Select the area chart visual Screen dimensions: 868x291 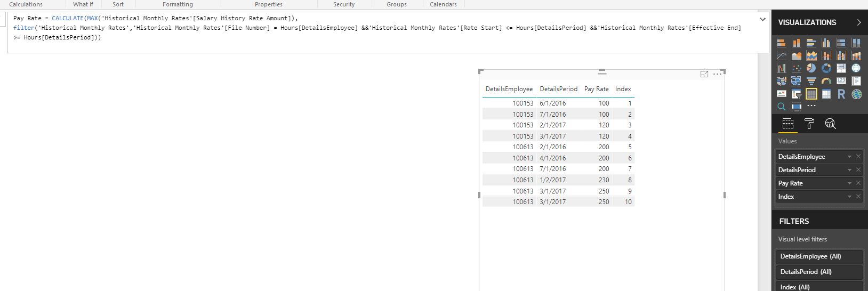pos(797,55)
